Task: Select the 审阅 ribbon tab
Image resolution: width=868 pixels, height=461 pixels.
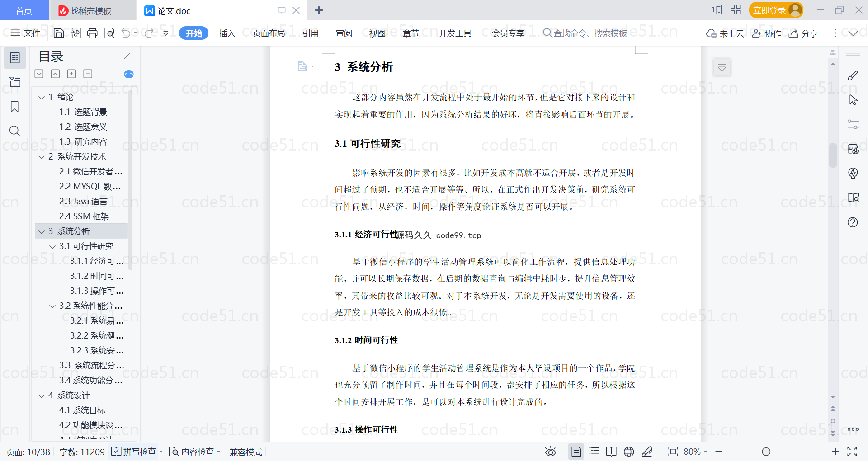Action: pyautogui.click(x=344, y=33)
